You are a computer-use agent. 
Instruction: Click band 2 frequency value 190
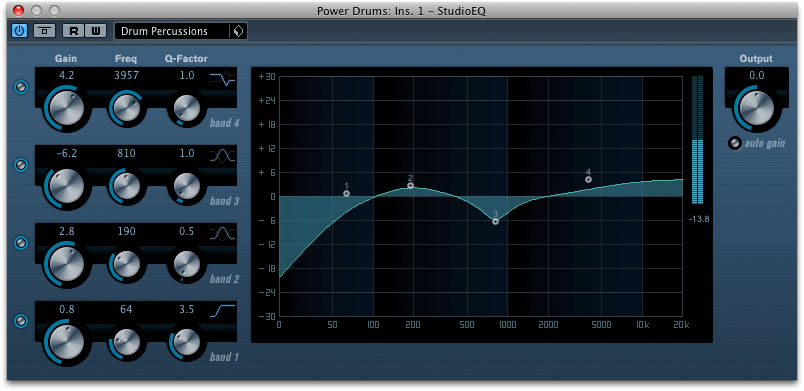coord(126,231)
